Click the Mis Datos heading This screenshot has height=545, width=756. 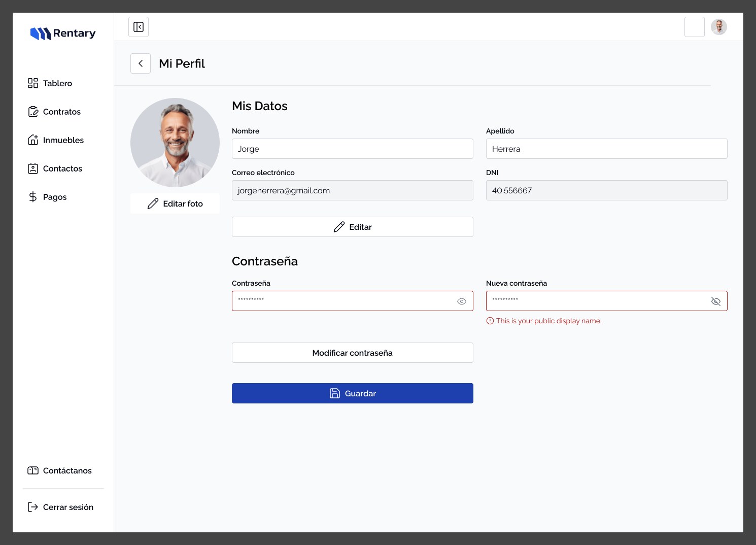[260, 106]
